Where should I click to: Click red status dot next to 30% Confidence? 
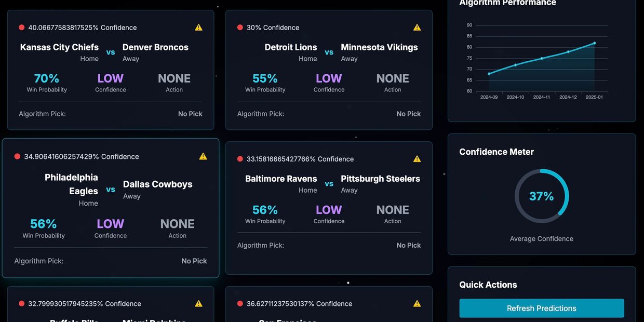coord(240,28)
